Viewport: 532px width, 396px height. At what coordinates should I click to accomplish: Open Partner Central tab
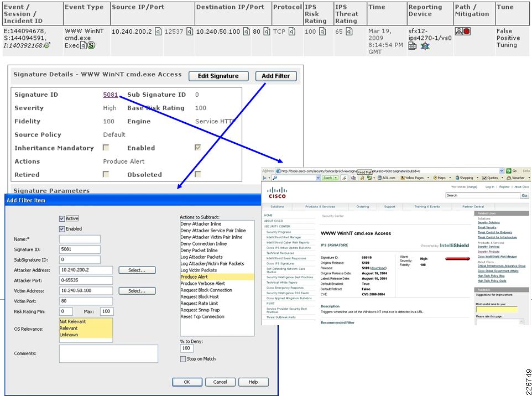coord(473,206)
